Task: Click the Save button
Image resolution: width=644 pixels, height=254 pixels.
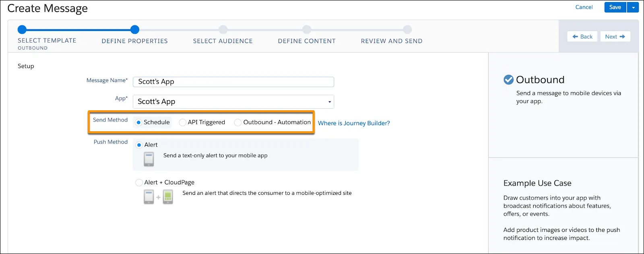Action: coord(615,7)
